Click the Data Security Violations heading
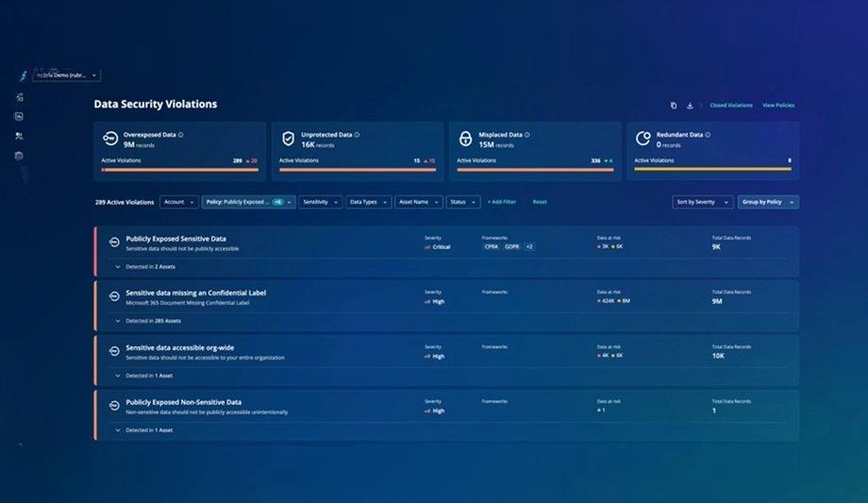 156,104
